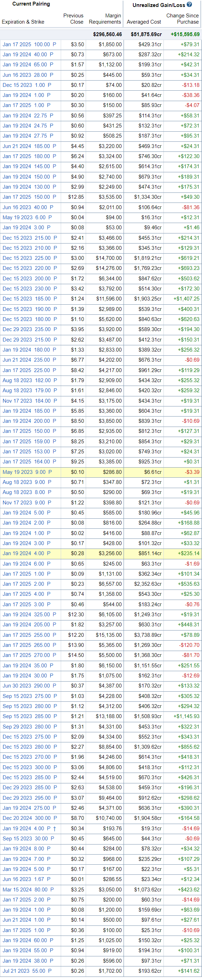Click the Jan 19 2024 325.00 P contract
Viewport: 202px width, 980px height.
[29, 615]
